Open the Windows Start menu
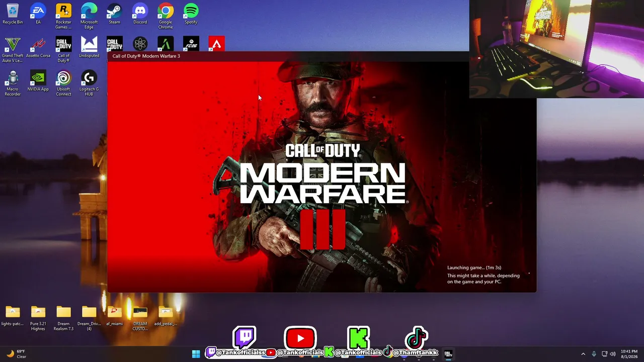The width and height of the screenshot is (644, 362). click(196, 353)
